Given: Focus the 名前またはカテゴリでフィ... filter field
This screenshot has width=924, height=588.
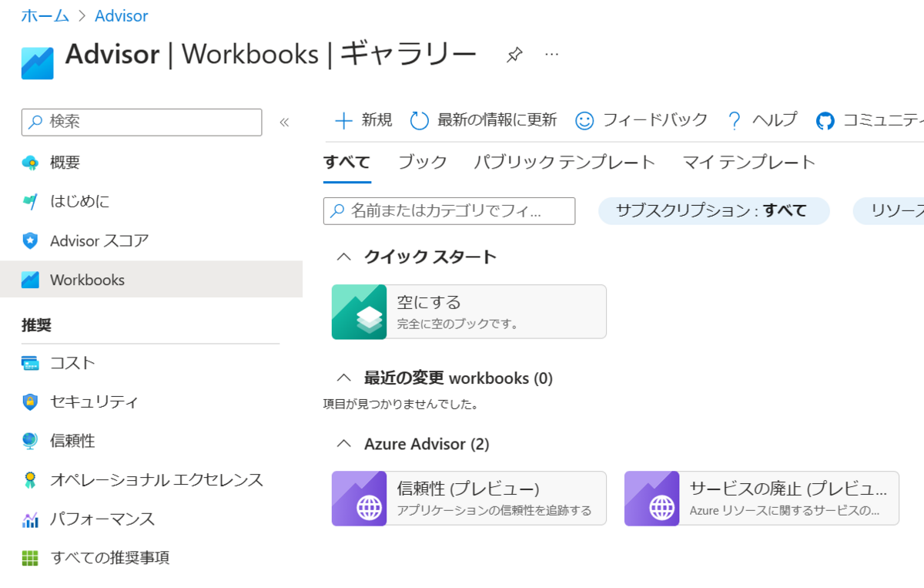Looking at the screenshot, I should pyautogui.click(x=449, y=211).
